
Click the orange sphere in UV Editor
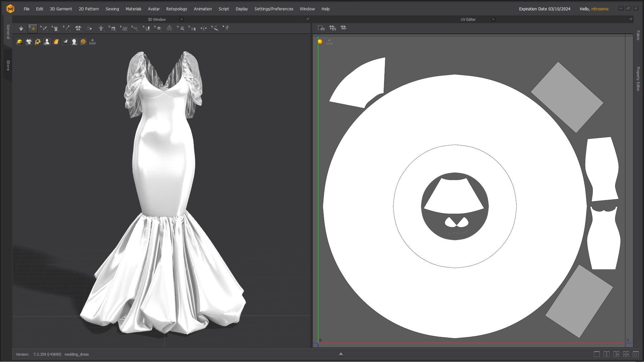tap(320, 42)
